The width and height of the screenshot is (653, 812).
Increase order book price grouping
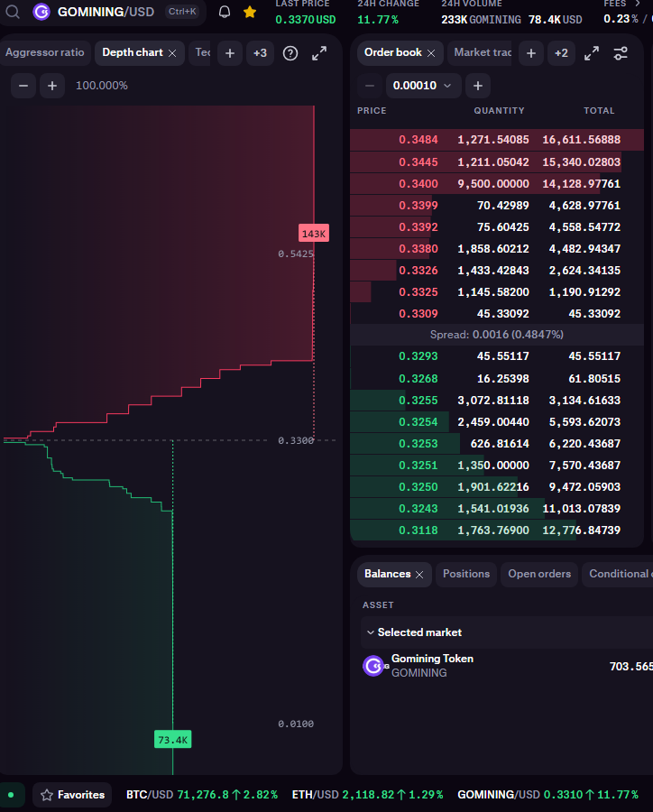pyautogui.click(x=478, y=86)
